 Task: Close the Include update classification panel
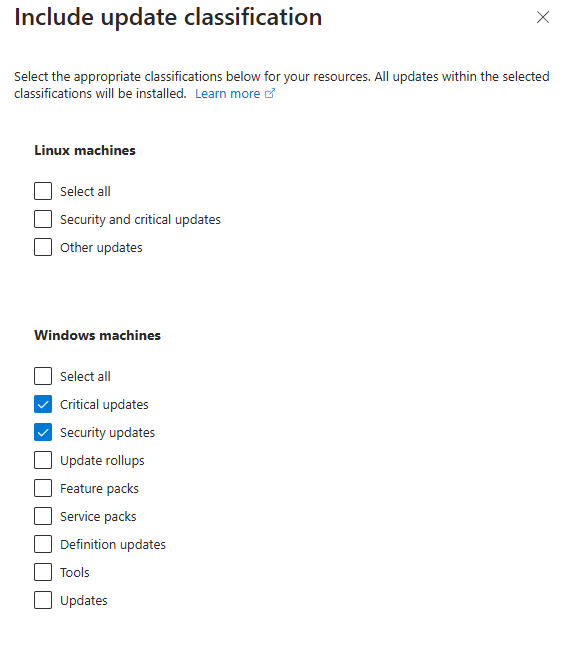pyautogui.click(x=543, y=17)
